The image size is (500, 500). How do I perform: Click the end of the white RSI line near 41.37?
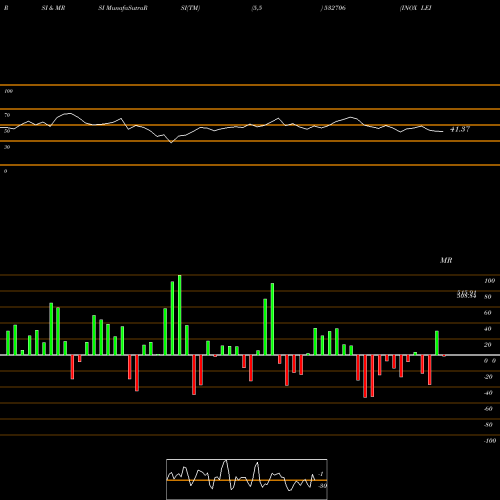pos(442,132)
